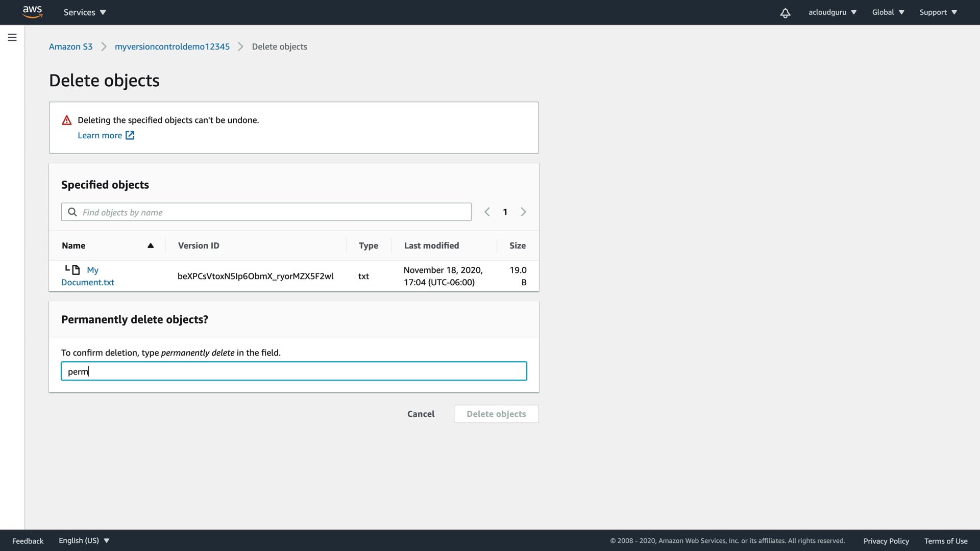Expand the Global region dropdown

click(x=888, y=12)
